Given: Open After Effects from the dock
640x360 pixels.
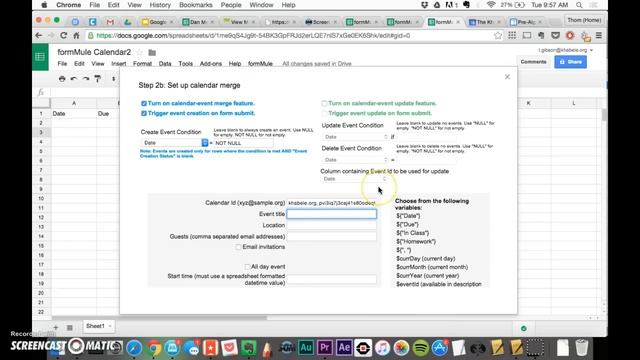Looking at the screenshot, I should coord(344,348).
